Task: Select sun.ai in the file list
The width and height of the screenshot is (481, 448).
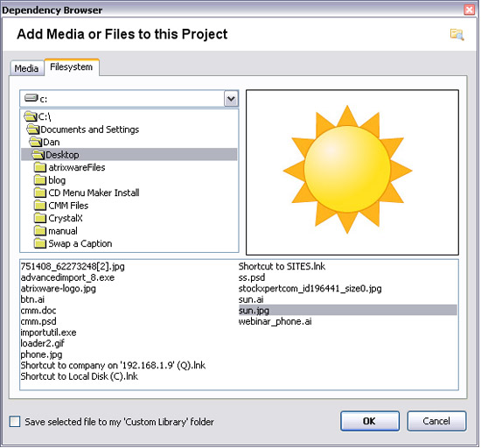Action: pyautogui.click(x=251, y=299)
